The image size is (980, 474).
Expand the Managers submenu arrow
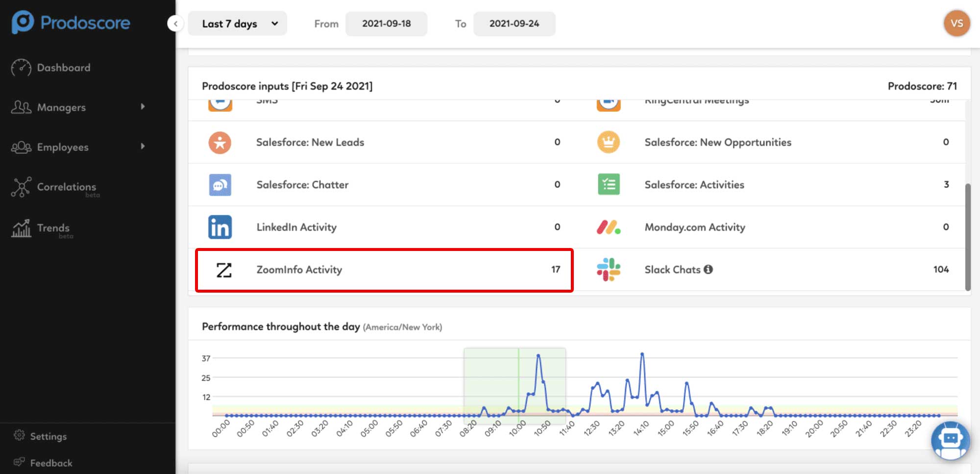(143, 106)
